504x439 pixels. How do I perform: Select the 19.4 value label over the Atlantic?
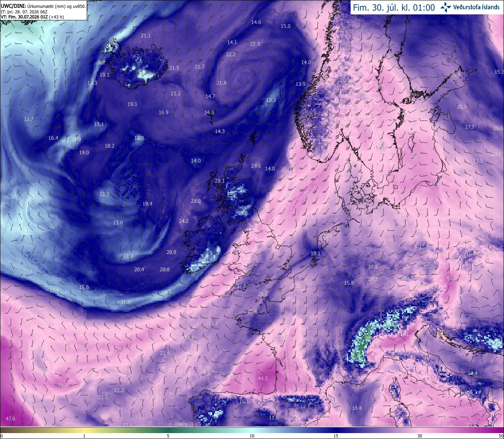[147, 204]
